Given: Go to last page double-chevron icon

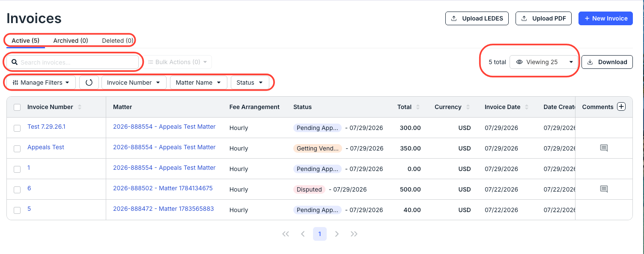Looking at the screenshot, I should pos(354,234).
